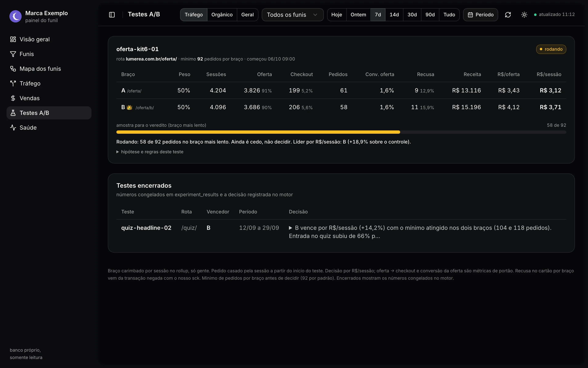Image resolution: width=588 pixels, height=368 pixels.
Task: Click arm A's /oferta/ path label
Action: coord(134,91)
